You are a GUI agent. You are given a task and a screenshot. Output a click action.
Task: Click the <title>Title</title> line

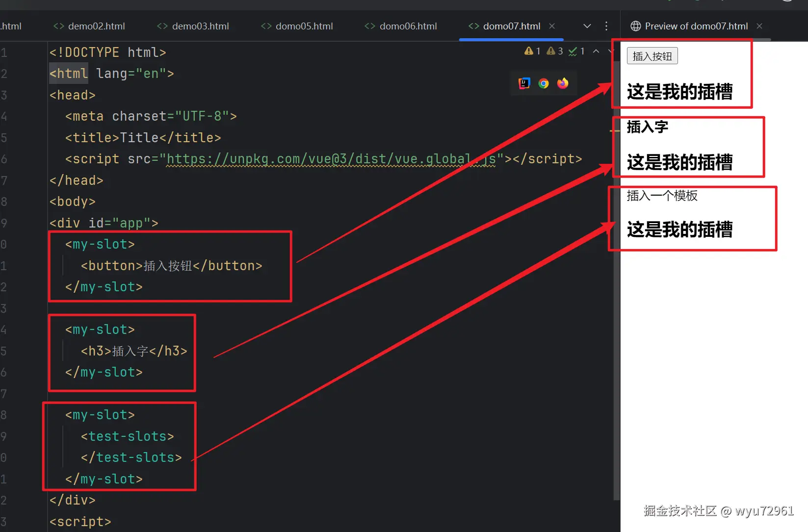pyautogui.click(x=143, y=138)
